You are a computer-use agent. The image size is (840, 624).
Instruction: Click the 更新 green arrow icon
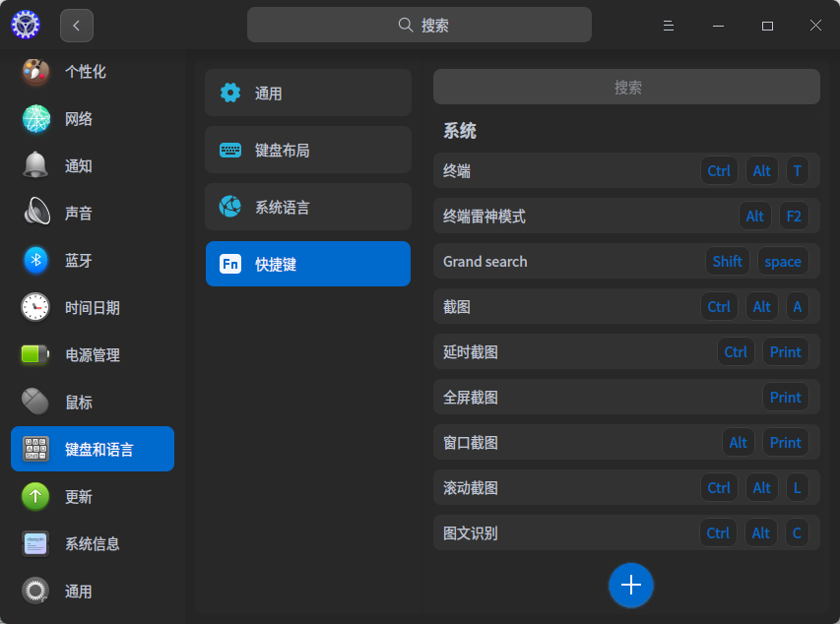point(35,496)
